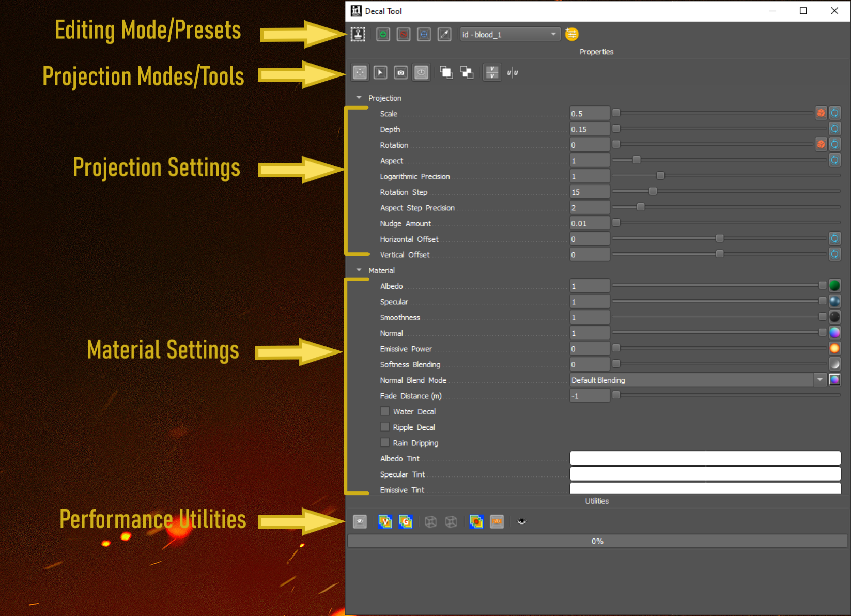Collapse the Projection section
The image size is (851, 616).
359,98
